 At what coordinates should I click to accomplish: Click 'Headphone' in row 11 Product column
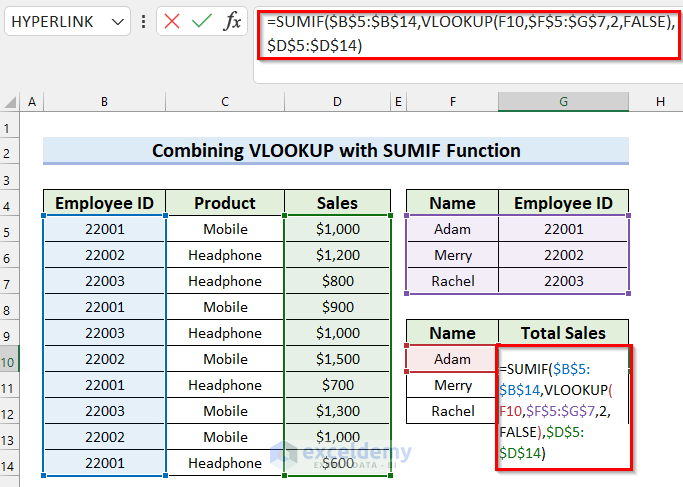click(225, 385)
